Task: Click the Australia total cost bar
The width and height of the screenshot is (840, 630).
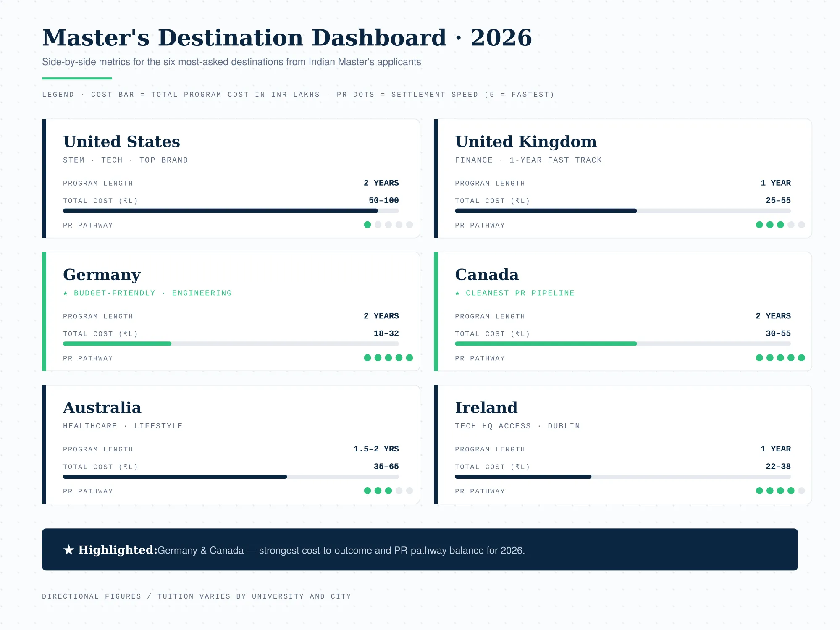Action: [231, 477]
